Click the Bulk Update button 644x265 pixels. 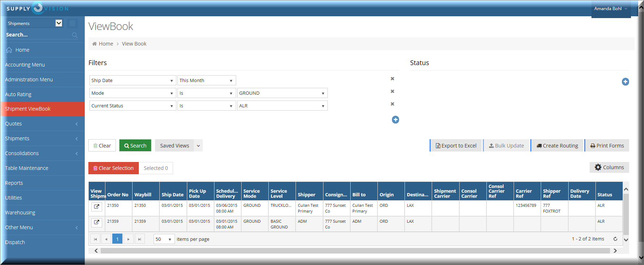[506, 146]
